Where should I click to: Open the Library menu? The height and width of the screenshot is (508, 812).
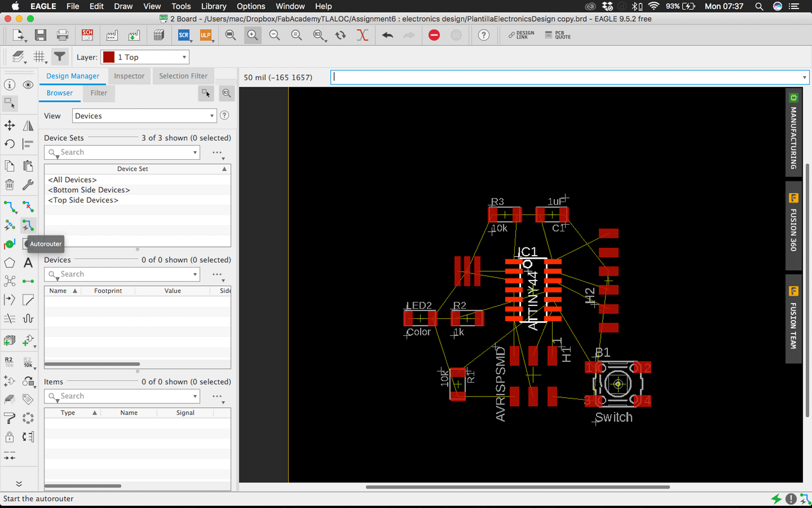(x=214, y=6)
